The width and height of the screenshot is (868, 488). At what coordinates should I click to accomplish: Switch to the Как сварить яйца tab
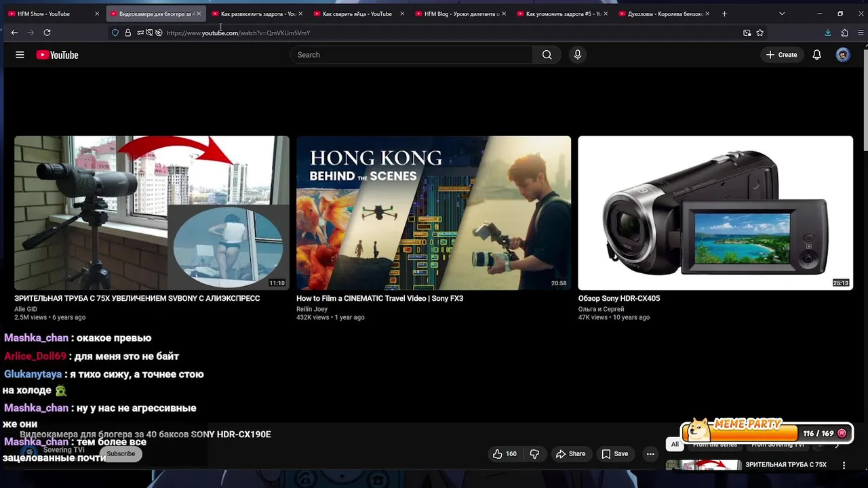point(359,14)
